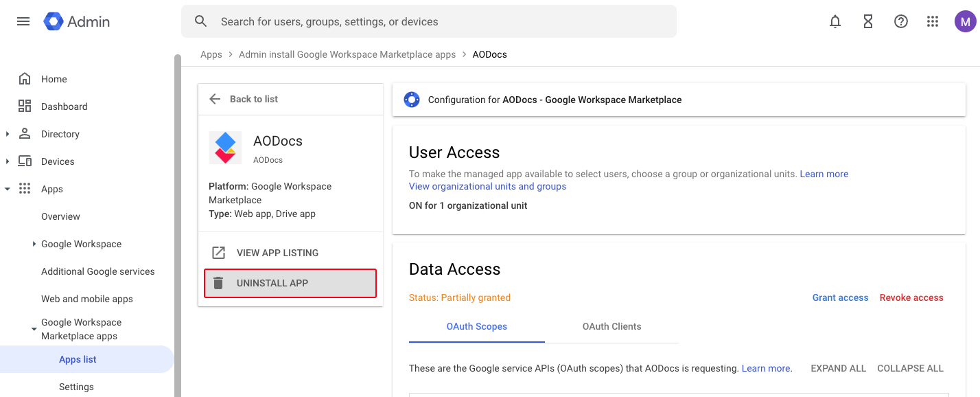980x397 pixels.
Task: Open the account avatar M
Action: (966, 21)
